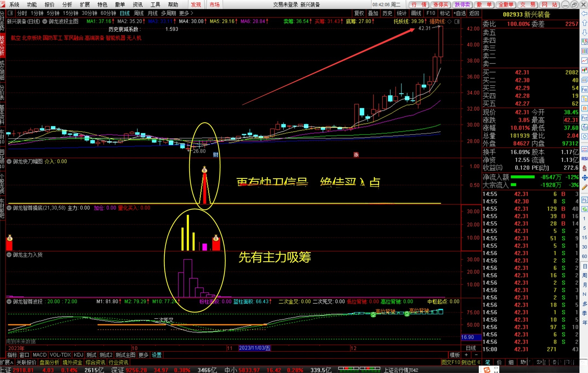The height and width of the screenshot is (373, 588).
Task: Open the 分析 menu
Action: tap(67, 4)
